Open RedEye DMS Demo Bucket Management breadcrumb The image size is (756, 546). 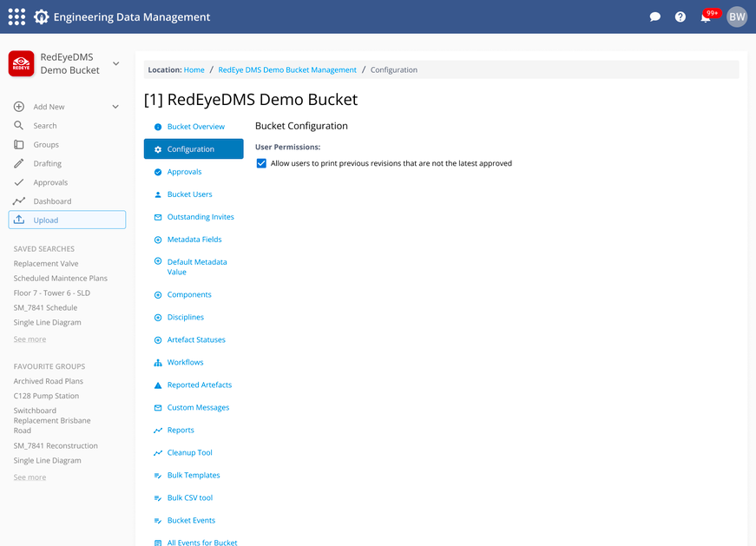pos(287,70)
